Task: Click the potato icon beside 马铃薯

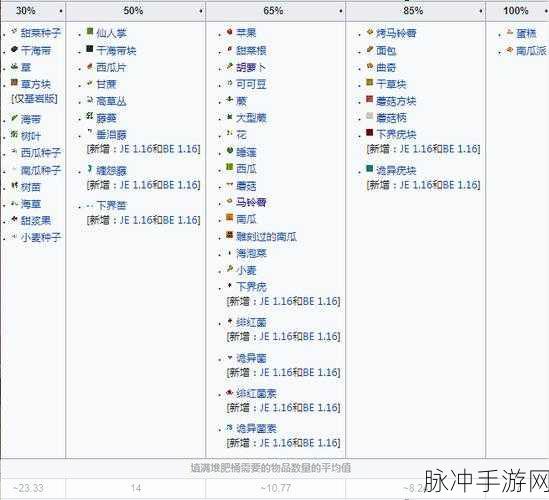Action: [230, 201]
